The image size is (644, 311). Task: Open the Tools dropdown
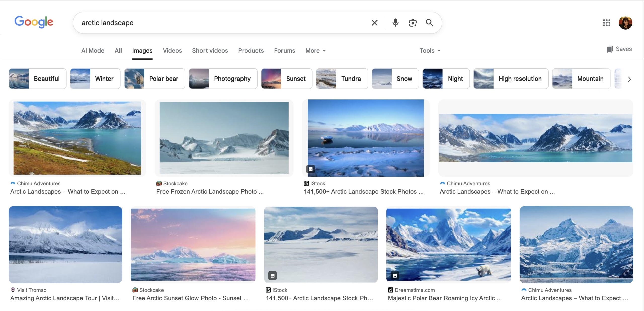[x=430, y=51]
